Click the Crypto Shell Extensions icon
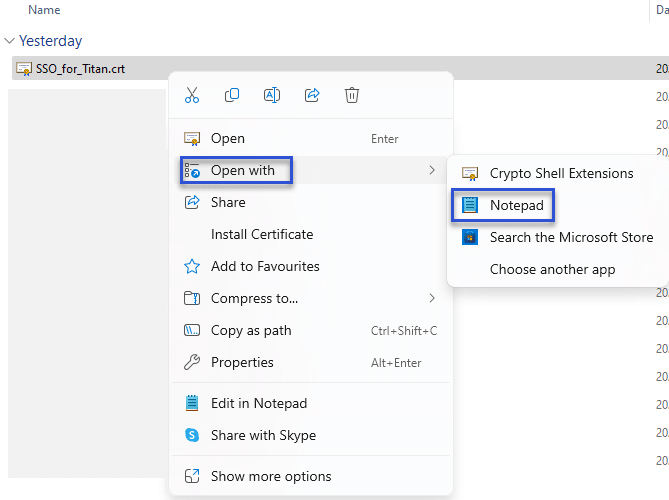The height and width of the screenshot is (500, 669). point(469,173)
